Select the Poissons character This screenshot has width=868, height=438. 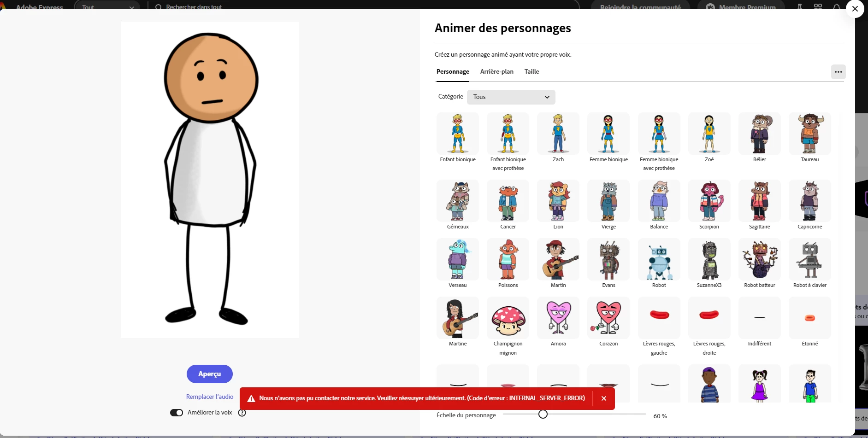(508, 259)
